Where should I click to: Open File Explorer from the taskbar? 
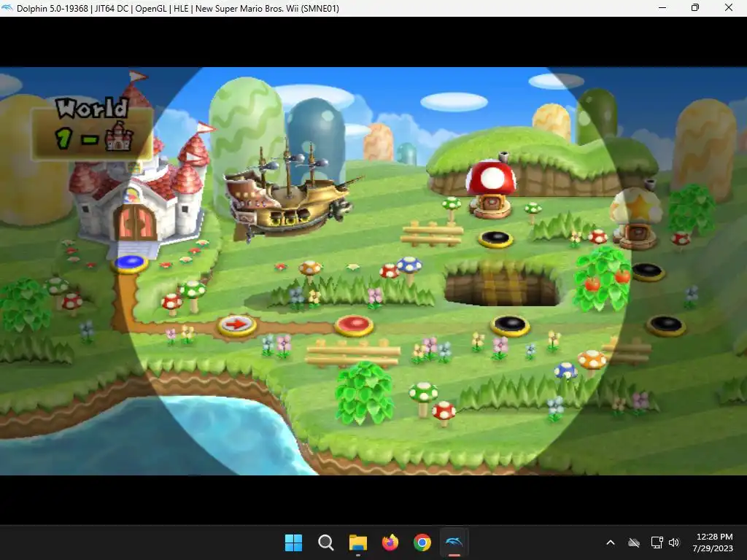point(357,542)
